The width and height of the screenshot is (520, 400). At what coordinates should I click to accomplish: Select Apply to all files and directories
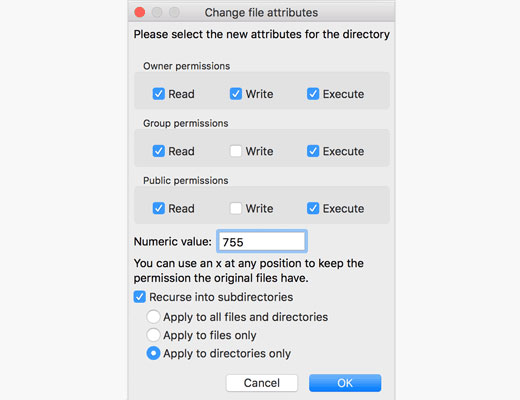tap(153, 317)
